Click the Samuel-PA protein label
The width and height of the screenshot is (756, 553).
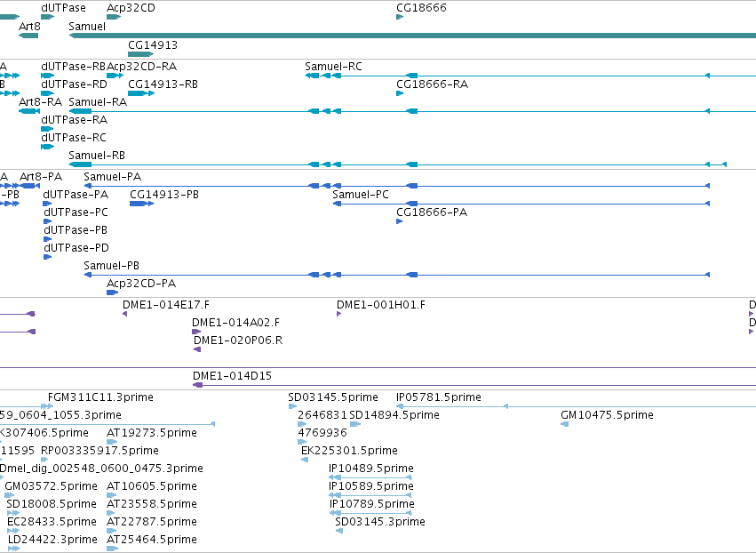tap(112, 177)
